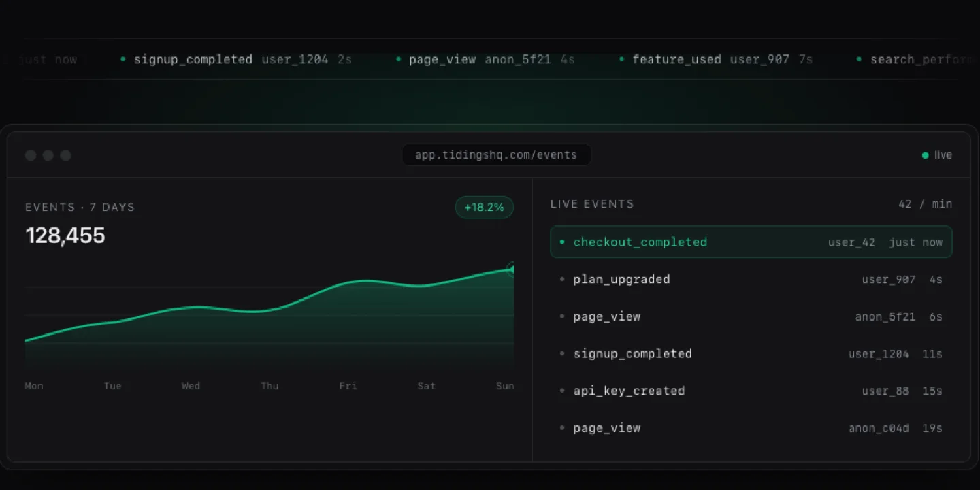Image resolution: width=980 pixels, height=490 pixels.
Task: Select the plan_upgraded event row
Action: (x=751, y=279)
